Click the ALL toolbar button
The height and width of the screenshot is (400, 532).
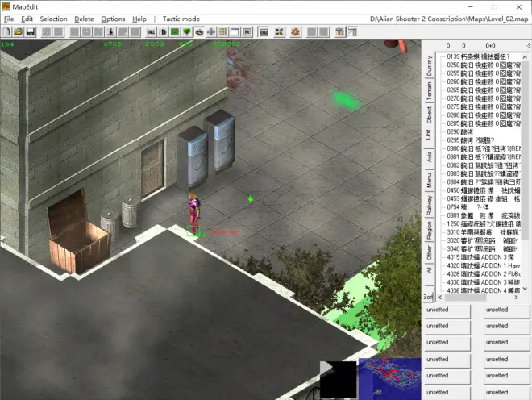click(152, 32)
